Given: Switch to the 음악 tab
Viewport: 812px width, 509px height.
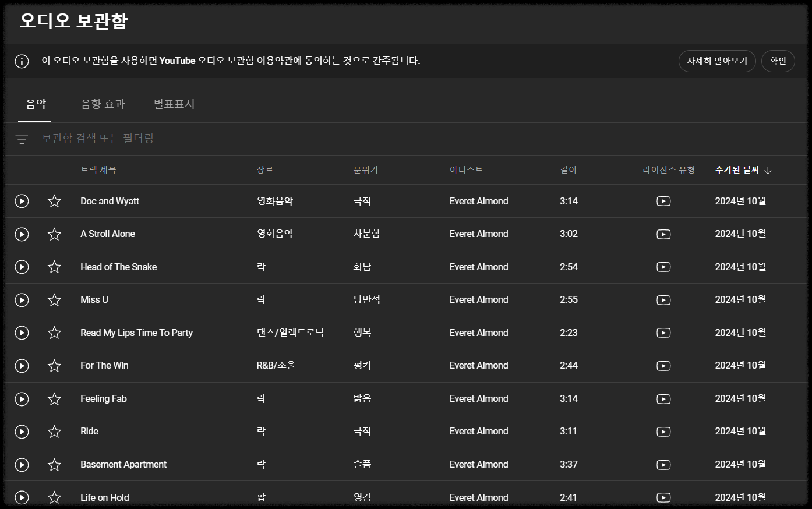Looking at the screenshot, I should point(36,104).
